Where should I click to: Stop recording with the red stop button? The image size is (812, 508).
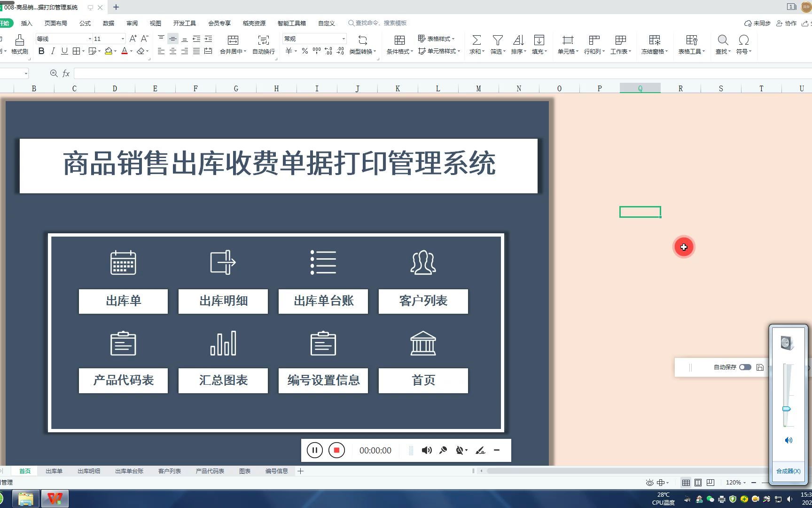(x=336, y=450)
